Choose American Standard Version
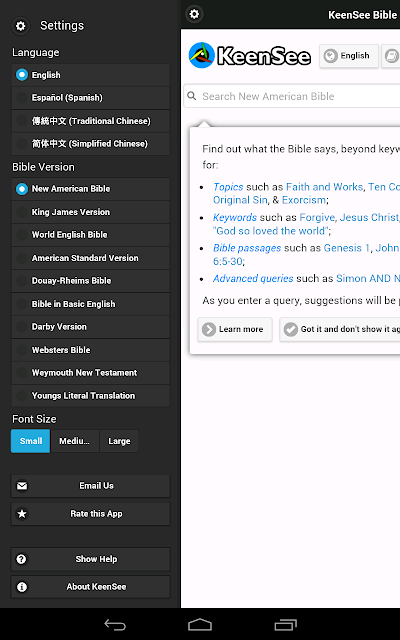Image resolution: width=400 pixels, height=640 pixels. click(x=90, y=258)
